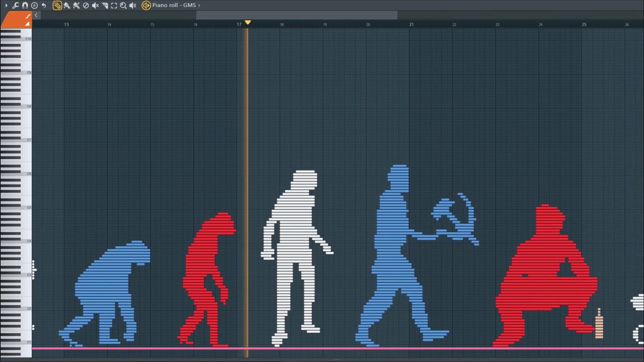Select the Slice tool

(x=105, y=6)
